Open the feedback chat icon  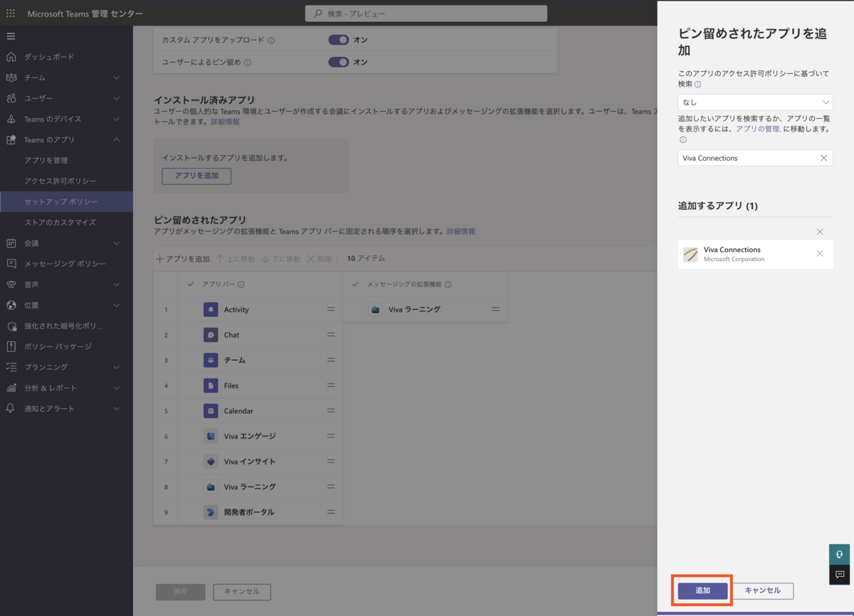(840, 575)
